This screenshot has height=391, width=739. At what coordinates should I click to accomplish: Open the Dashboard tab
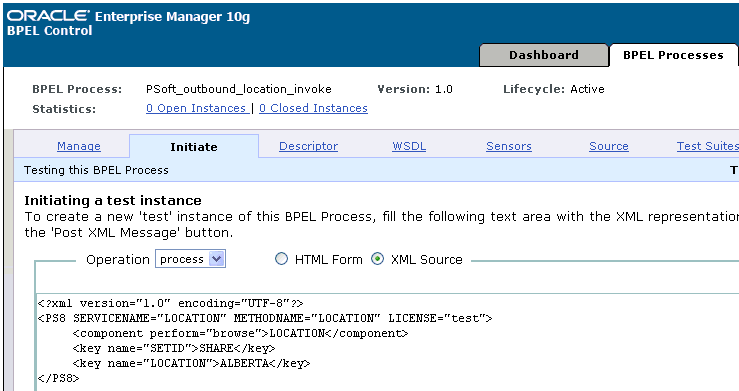tap(543, 55)
